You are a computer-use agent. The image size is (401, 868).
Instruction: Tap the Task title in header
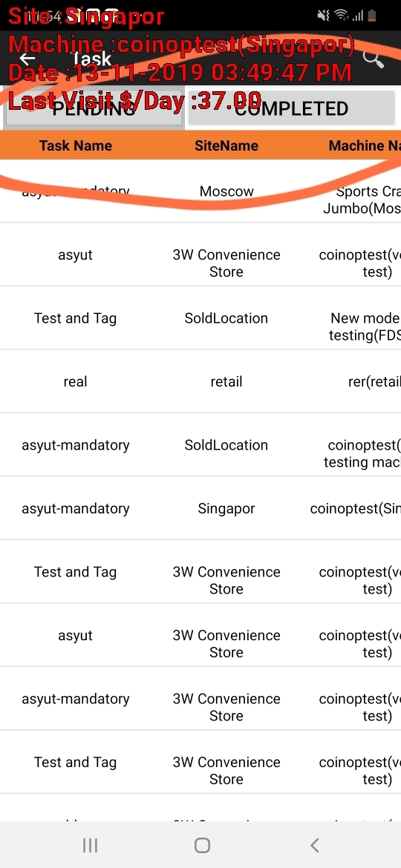[x=92, y=58]
